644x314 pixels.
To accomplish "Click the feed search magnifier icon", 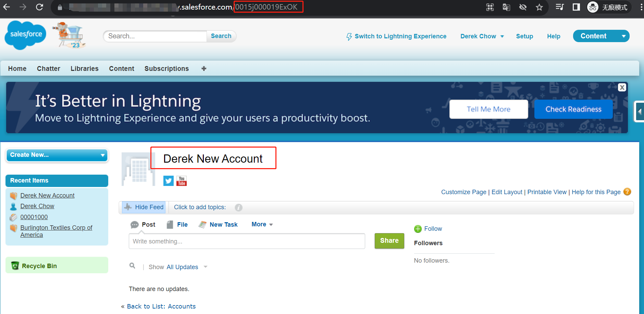I will (x=132, y=266).
